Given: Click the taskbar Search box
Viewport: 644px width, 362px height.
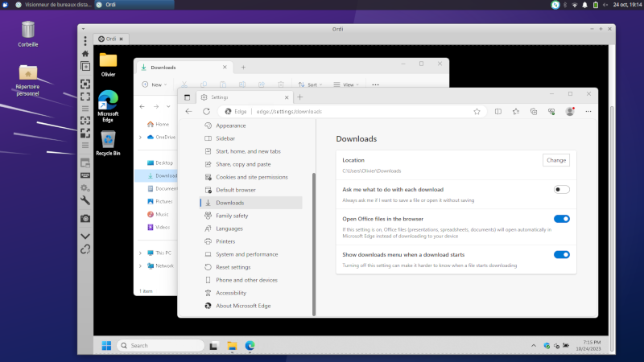Looking at the screenshot, I should (x=159, y=346).
